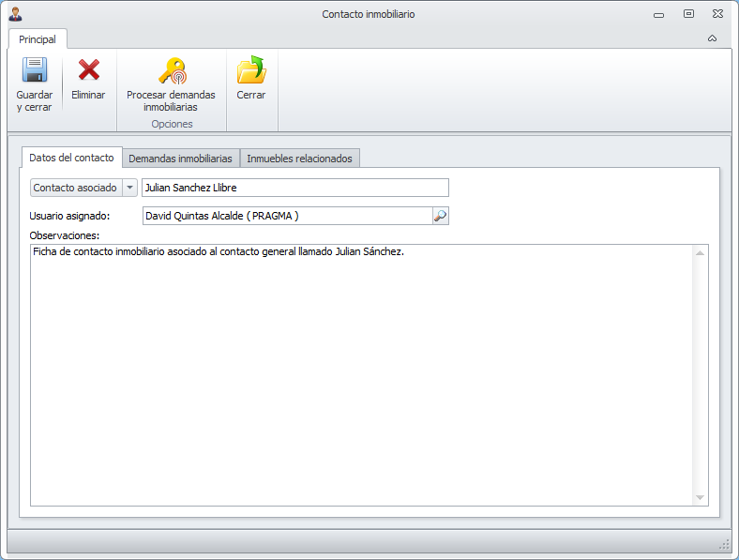This screenshot has height=560, width=739.
Task: Select the Principal ribbon tab
Action: pyautogui.click(x=38, y=39)
